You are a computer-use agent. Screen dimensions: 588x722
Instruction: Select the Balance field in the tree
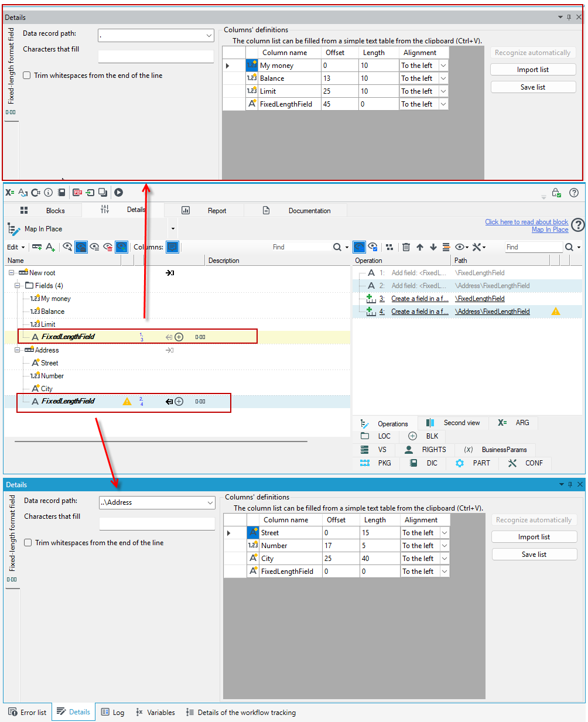pos(53,312)
